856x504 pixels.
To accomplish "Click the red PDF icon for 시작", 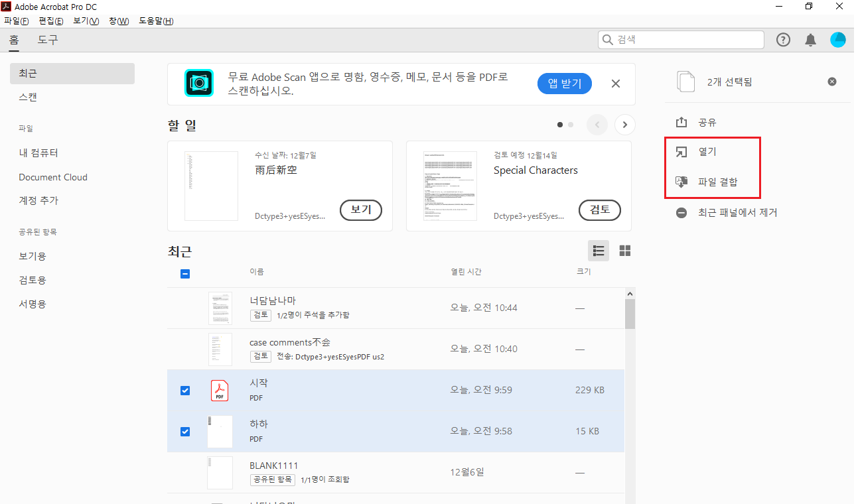I will pyautogui.click(x=220, y=391).
